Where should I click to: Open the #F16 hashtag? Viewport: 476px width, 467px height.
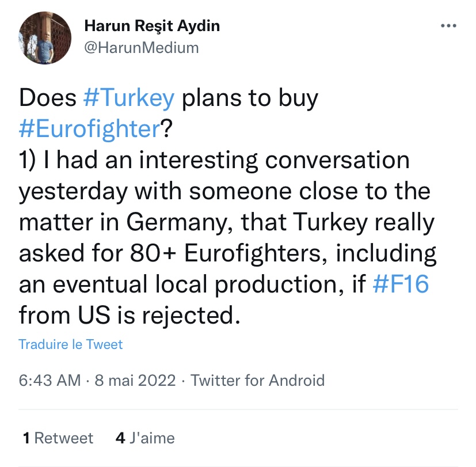pos(401,284)
